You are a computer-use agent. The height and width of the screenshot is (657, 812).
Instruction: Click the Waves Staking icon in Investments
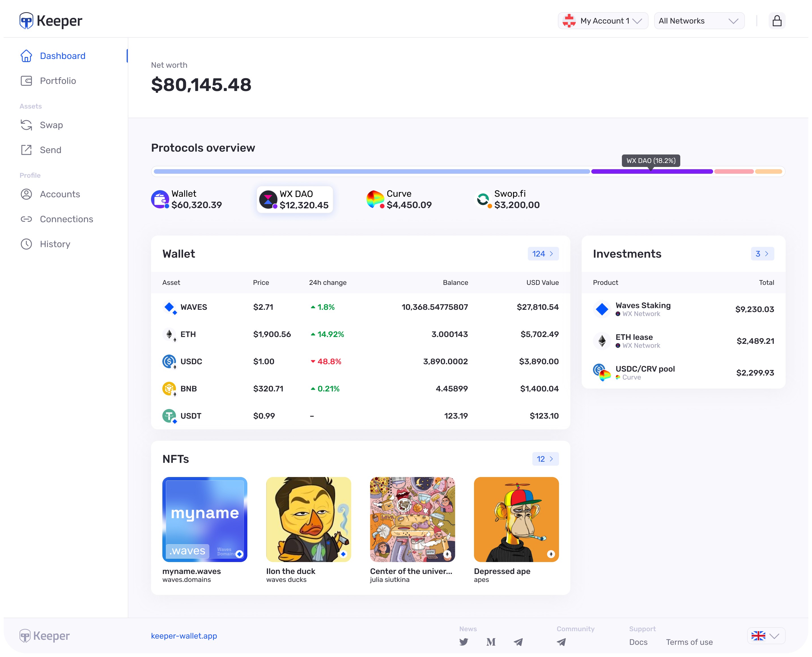click(602, 309)
